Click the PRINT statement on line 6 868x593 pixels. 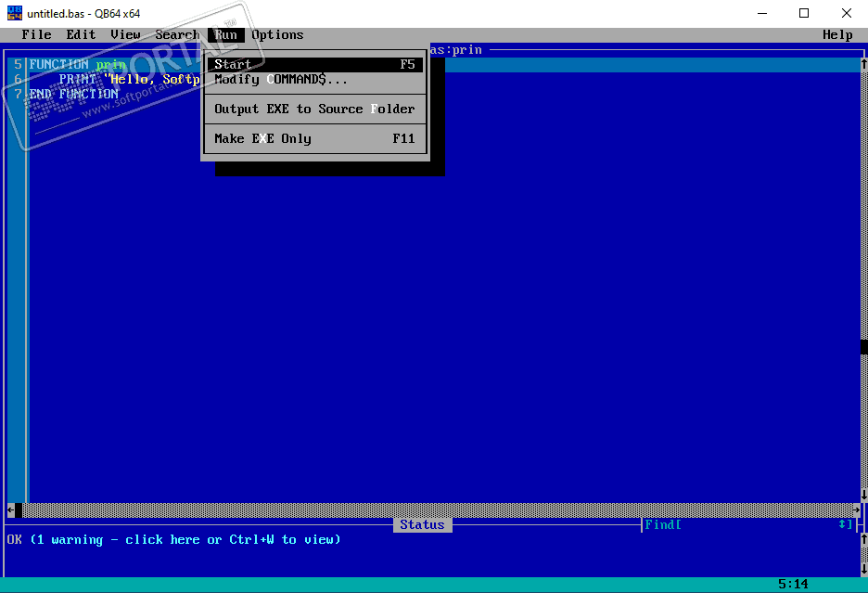coord(78,79)
